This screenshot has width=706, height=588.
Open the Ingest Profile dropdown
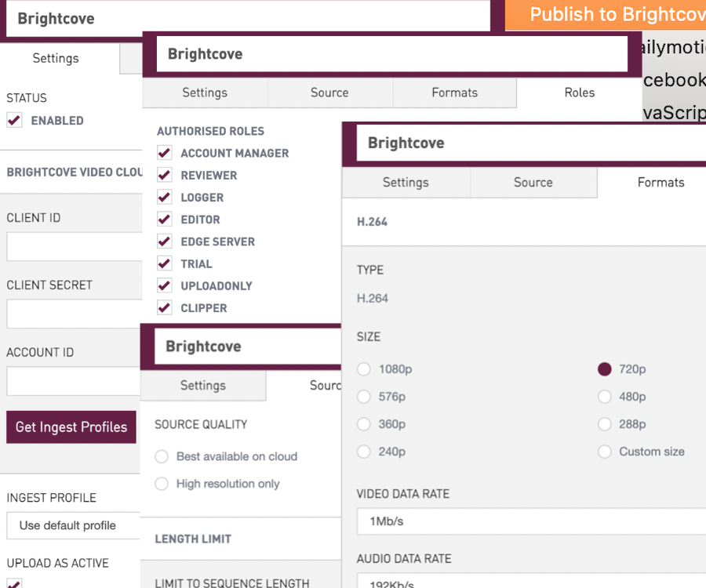pyautogui.click(x=72, y=525)
